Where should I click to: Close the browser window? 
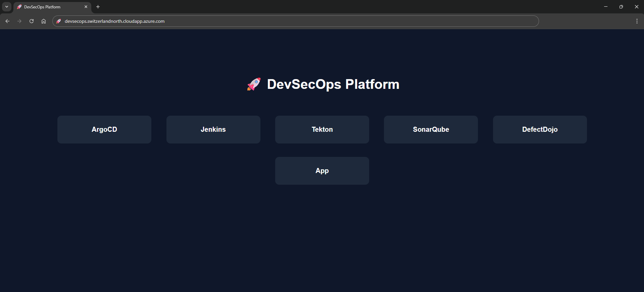click(637, 7)
